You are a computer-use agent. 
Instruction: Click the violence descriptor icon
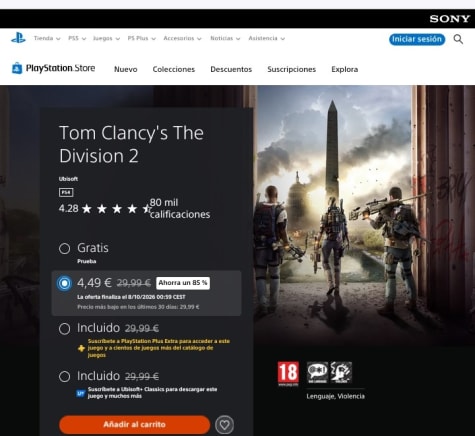(341, 372)
